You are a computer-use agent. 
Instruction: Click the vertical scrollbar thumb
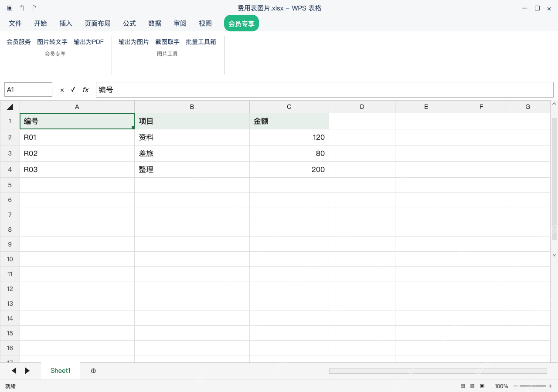[x=555, y=179]
